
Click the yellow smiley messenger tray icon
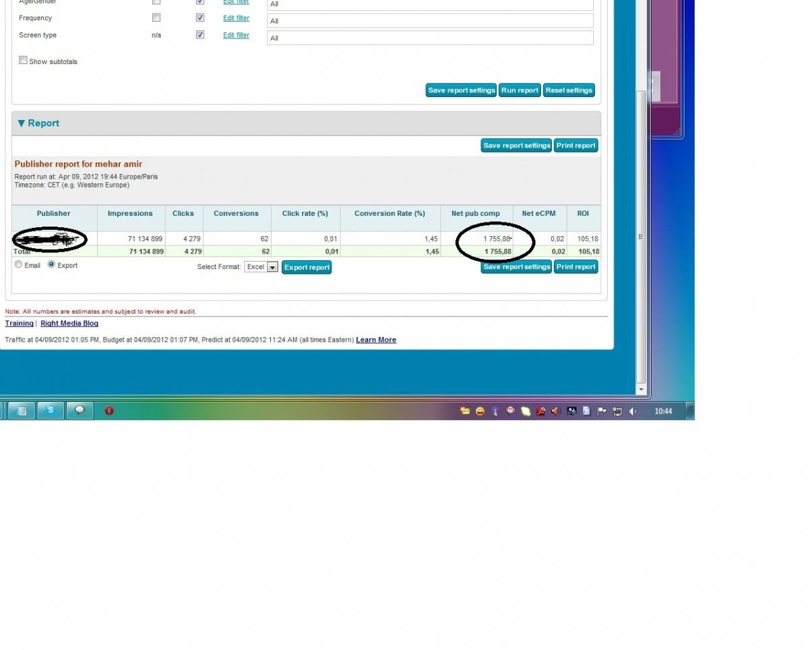coord(480,411)
